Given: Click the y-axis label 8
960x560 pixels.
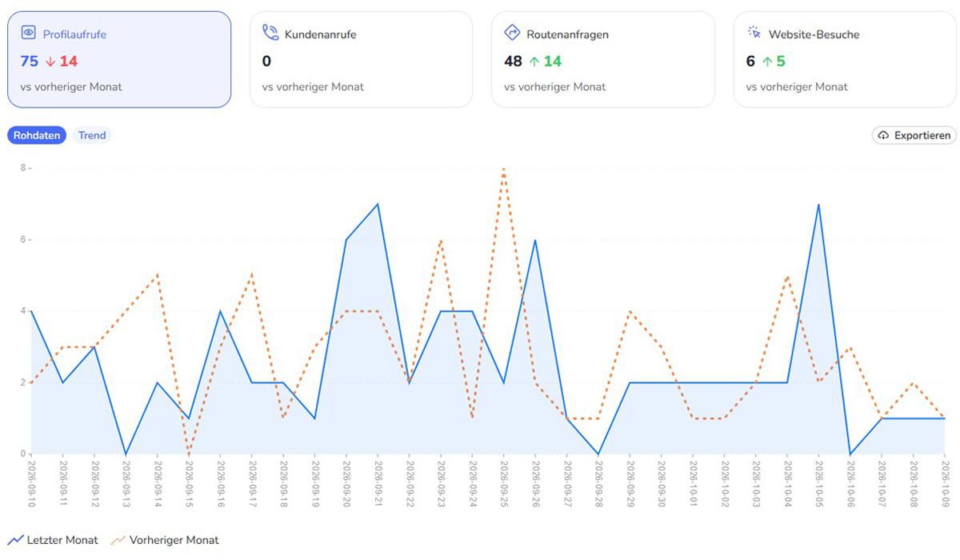Looking at the screenshot, I should (x=23, y=169).
